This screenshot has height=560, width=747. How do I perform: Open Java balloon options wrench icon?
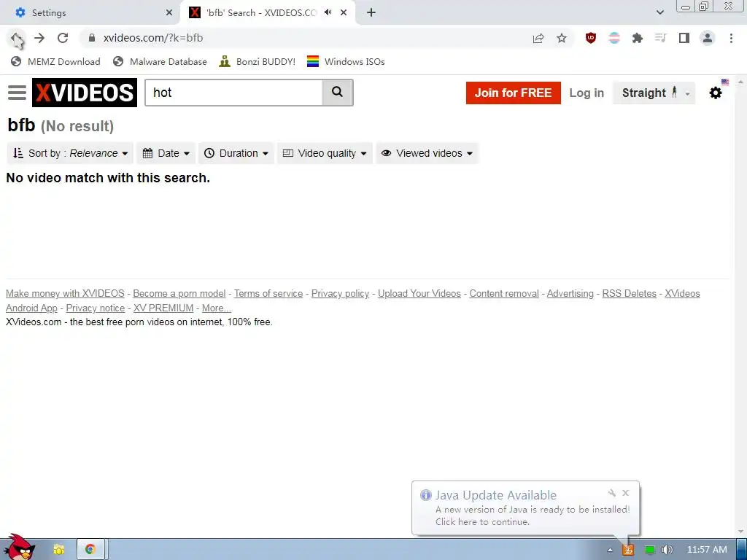click(x=612, y=493)
